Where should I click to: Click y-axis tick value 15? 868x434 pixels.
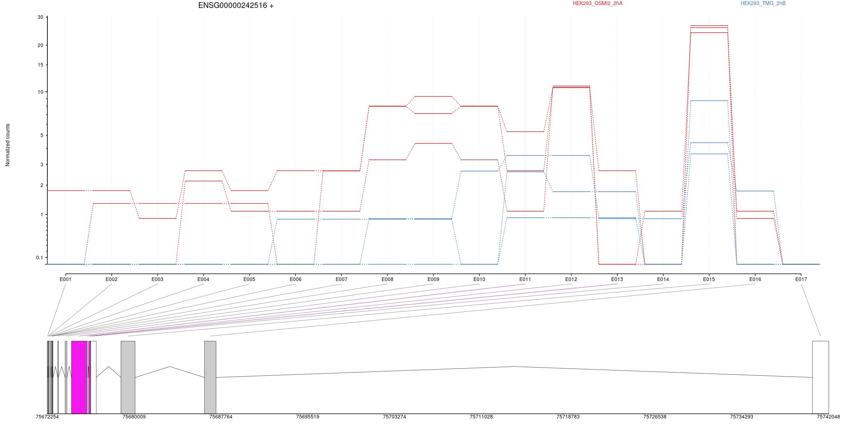(40, 65)
